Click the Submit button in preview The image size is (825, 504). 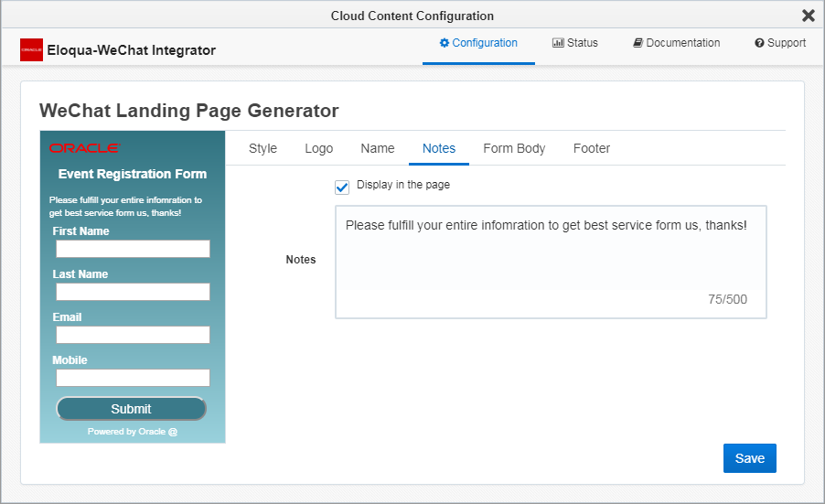(131, 409)
